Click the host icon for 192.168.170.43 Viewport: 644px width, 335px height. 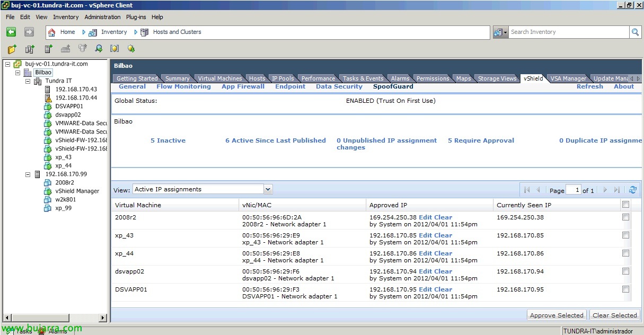click(48, 90)
